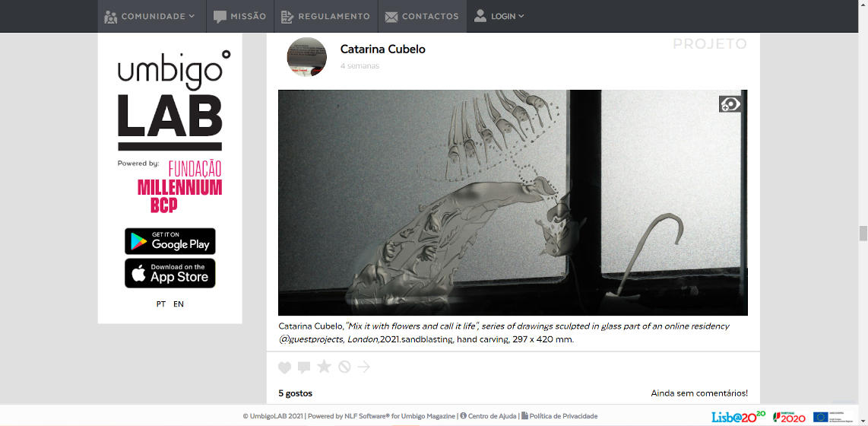Click the heart like icon under the post
The height and width of the screenshot is (426, 868).
[x=284, y=367]
